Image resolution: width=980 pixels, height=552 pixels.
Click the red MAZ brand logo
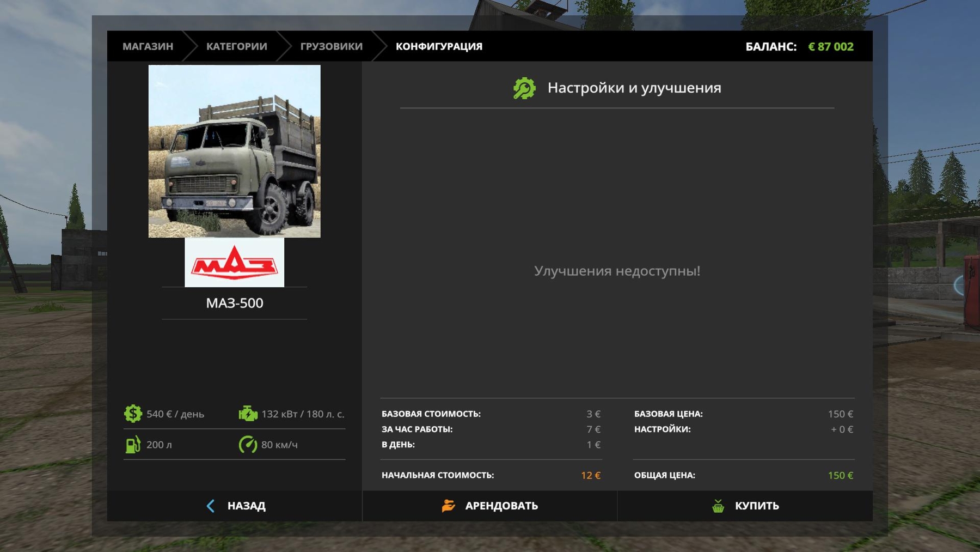234,263
